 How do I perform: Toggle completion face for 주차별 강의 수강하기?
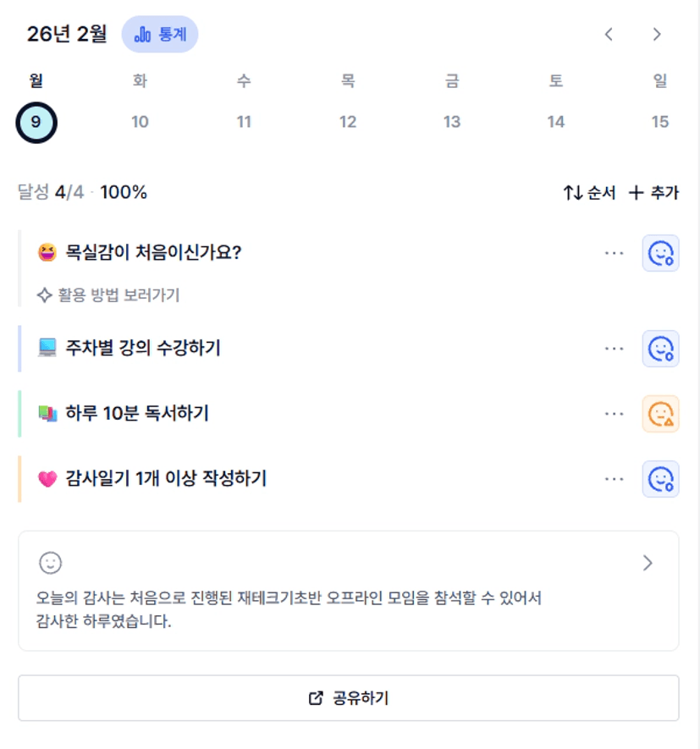click(x=660, y=349)
